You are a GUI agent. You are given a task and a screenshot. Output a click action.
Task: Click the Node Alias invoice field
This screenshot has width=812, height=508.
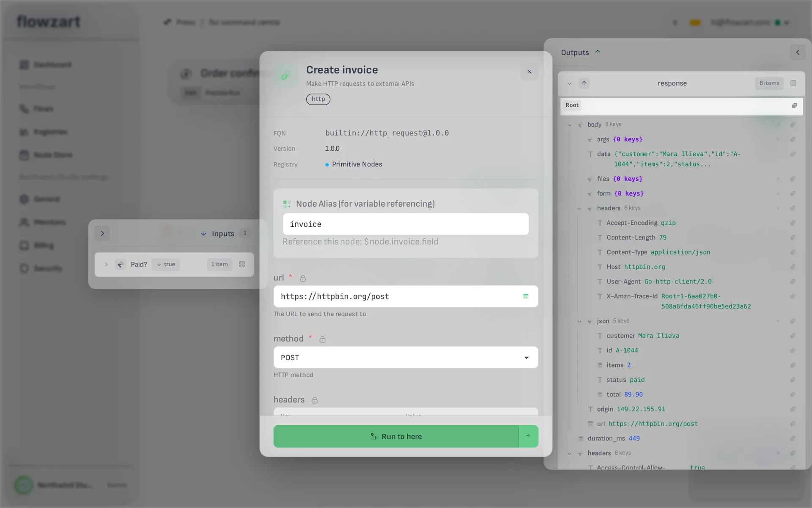point(406,224)
